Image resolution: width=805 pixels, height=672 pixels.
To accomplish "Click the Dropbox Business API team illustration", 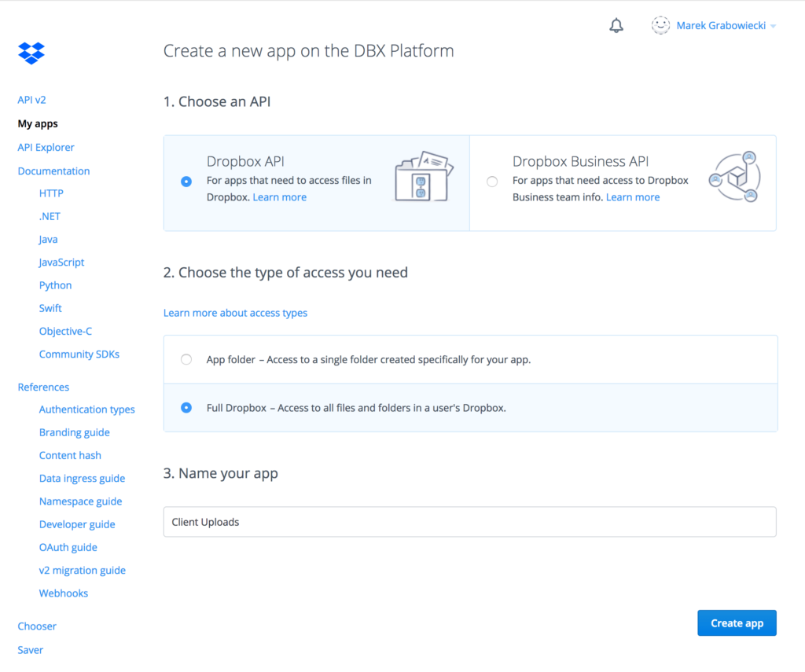I will pyautogui.click(x=735, y=177).
